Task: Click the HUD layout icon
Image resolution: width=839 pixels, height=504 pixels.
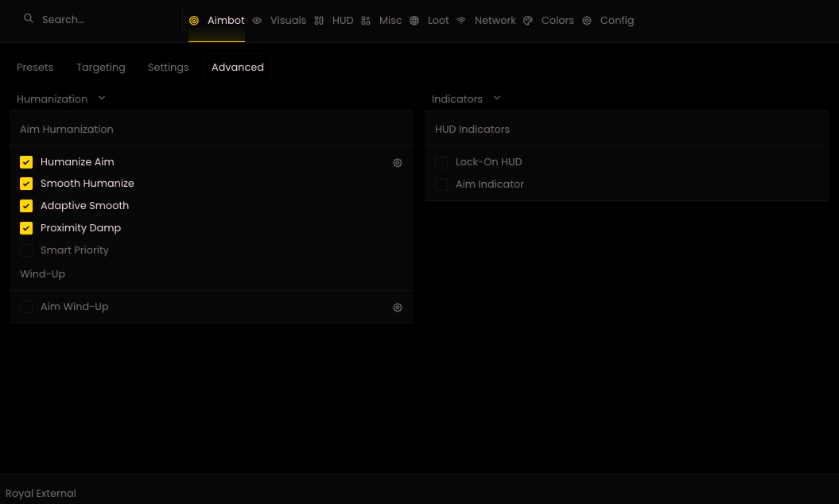Action: [319, 21]
